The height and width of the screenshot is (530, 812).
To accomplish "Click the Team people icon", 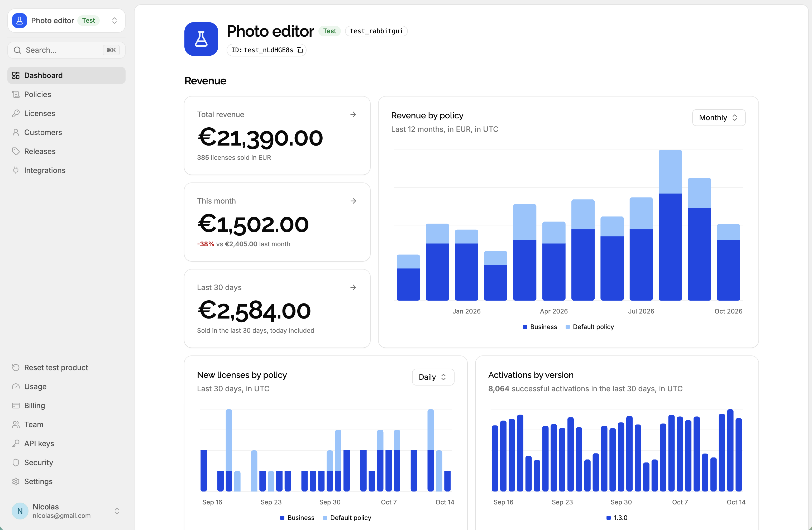I will 16,424.
